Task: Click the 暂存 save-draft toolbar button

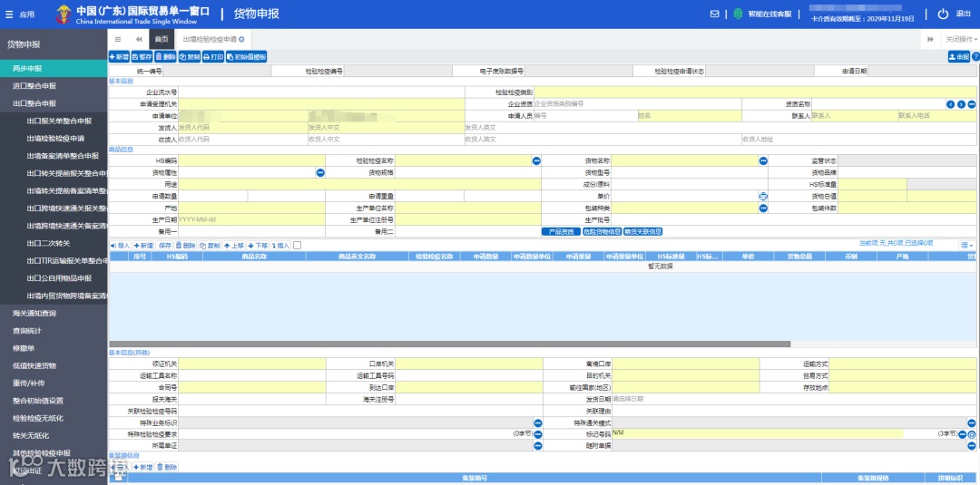Action: point(142,57)
